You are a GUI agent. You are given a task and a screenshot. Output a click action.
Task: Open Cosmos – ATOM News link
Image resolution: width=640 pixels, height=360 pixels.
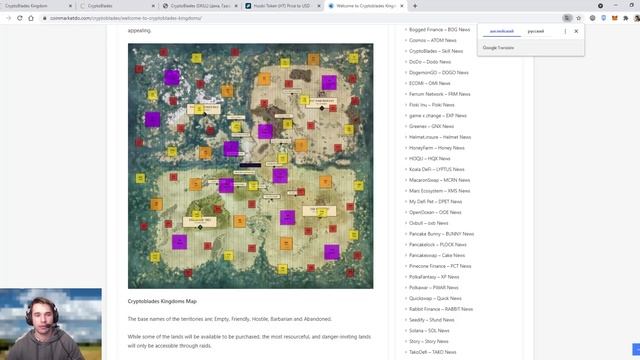pyautogui.click(x=433, y=40)
